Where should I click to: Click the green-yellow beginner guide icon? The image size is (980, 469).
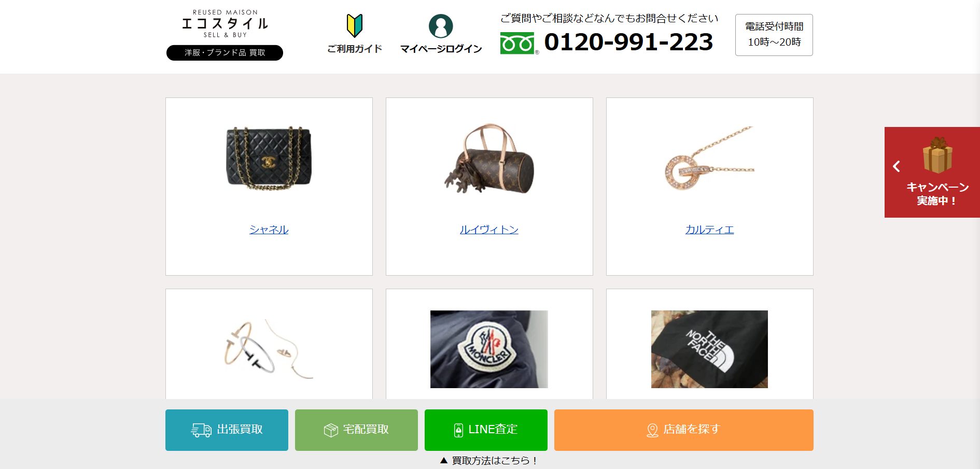pyautogui.click(x=355, y=25)
